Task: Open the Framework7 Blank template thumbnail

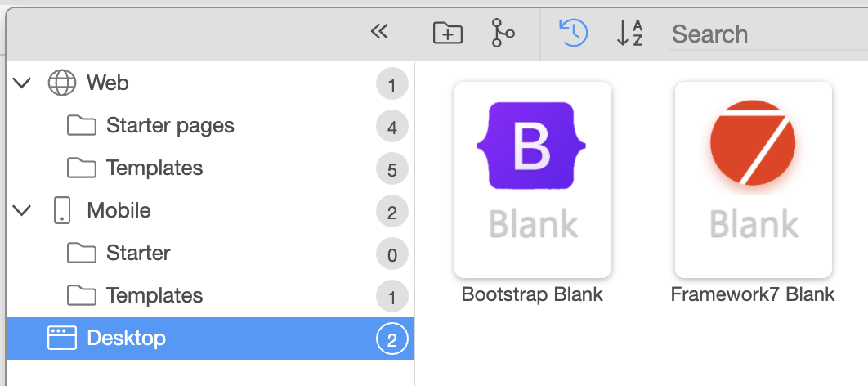Action: pos(754,180)
